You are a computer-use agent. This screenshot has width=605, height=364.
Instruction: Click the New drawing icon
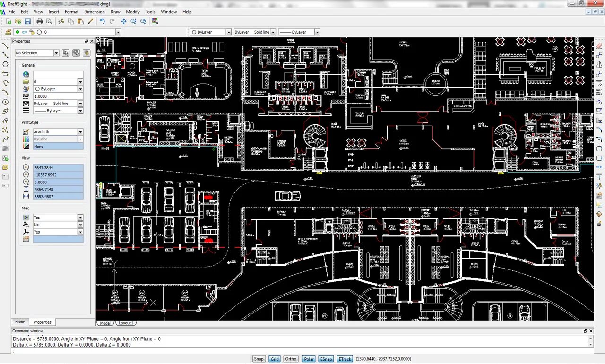9,21
